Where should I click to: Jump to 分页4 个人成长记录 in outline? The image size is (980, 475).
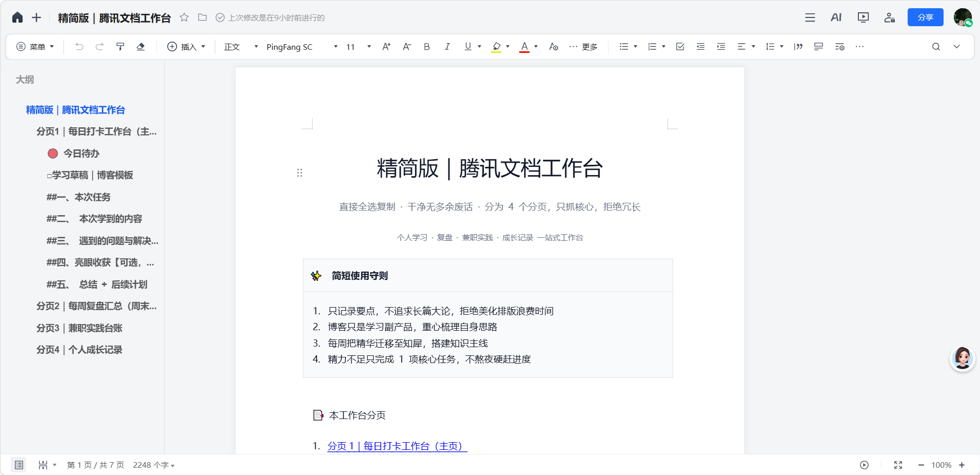pyautogui.click(x=79, y=350)
